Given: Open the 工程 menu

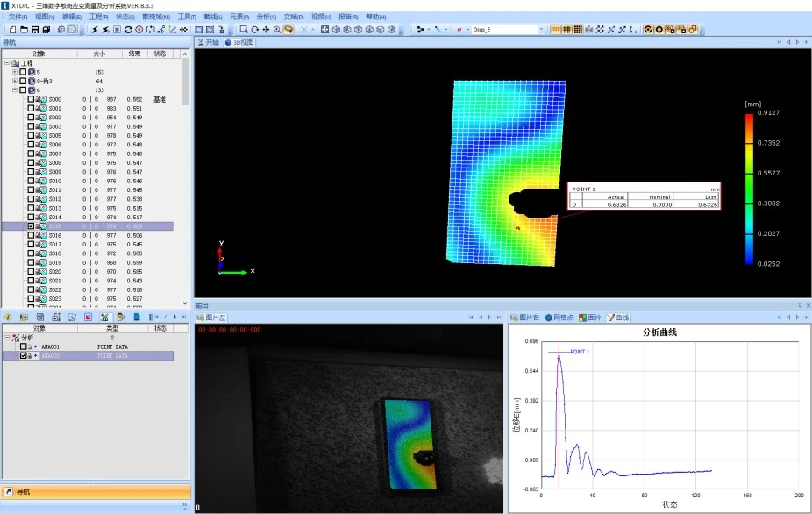Looking at the screenshot, I should coord(98,17).
